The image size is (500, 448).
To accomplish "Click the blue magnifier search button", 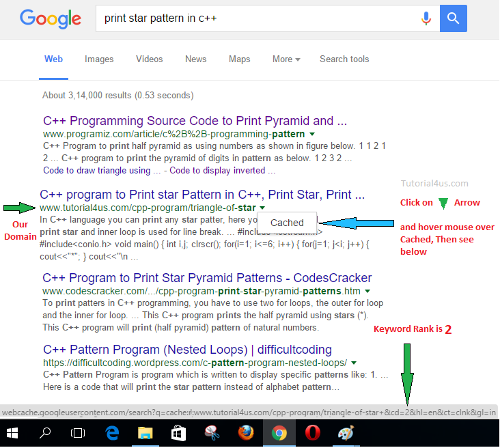I will click(x=454, y=18).
